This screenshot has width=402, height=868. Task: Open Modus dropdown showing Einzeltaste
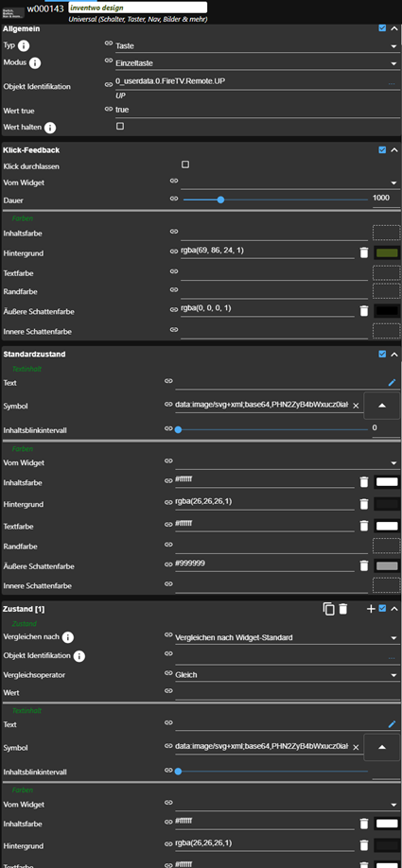(x=257, y=63)
